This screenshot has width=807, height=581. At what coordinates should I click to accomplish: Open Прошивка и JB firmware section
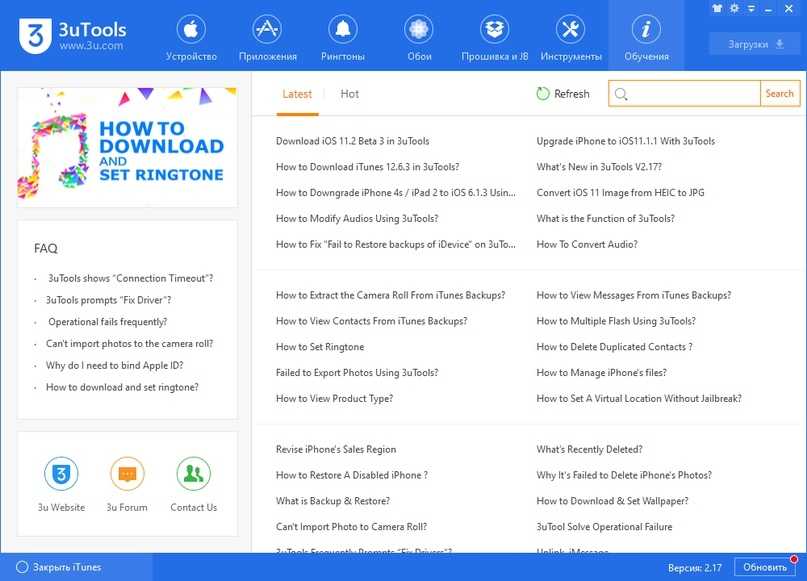[494, 37]
